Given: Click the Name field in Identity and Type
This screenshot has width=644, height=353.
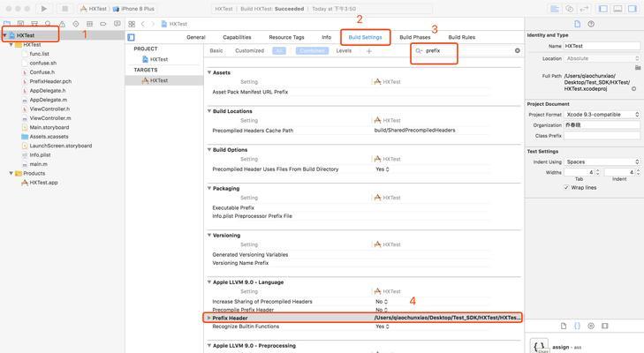Looking at the screenshot, I should coord(602,46).
